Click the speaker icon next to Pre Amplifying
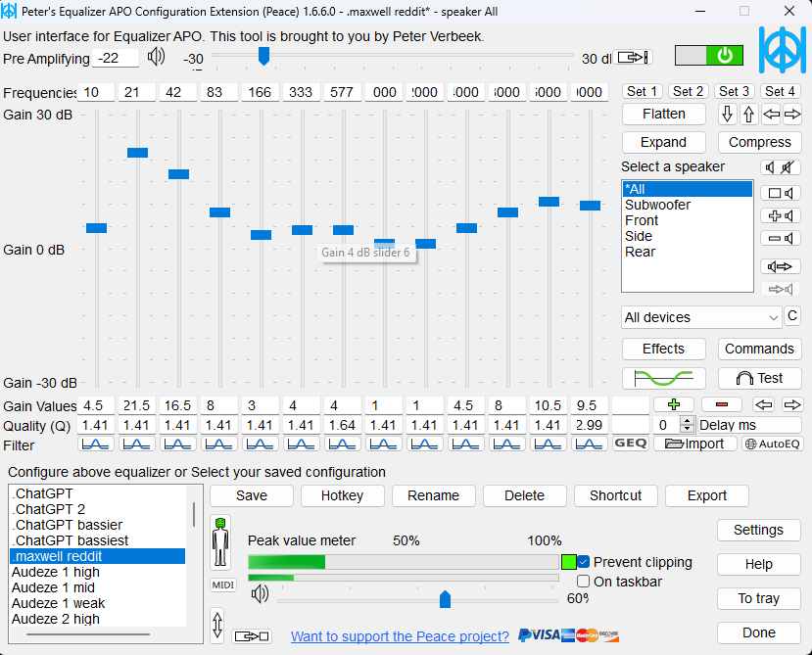812x655 pixels. point(156,57)
